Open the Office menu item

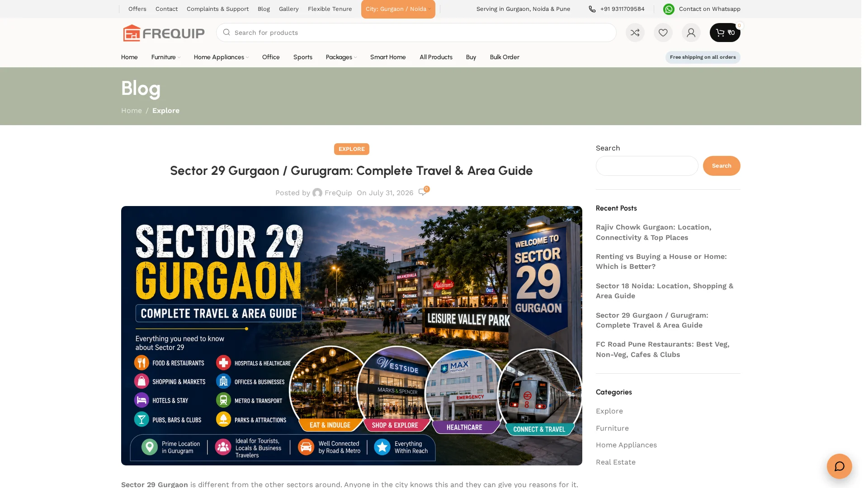click(x=271, y=57)
